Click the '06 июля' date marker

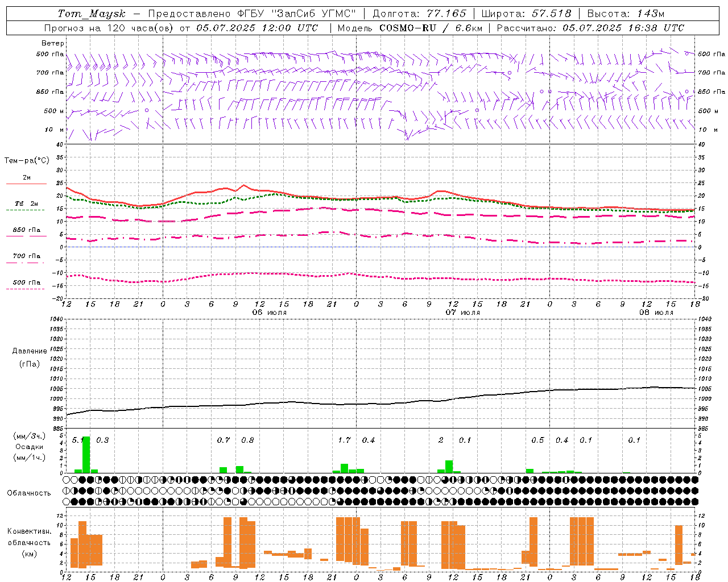coord(270,313)
